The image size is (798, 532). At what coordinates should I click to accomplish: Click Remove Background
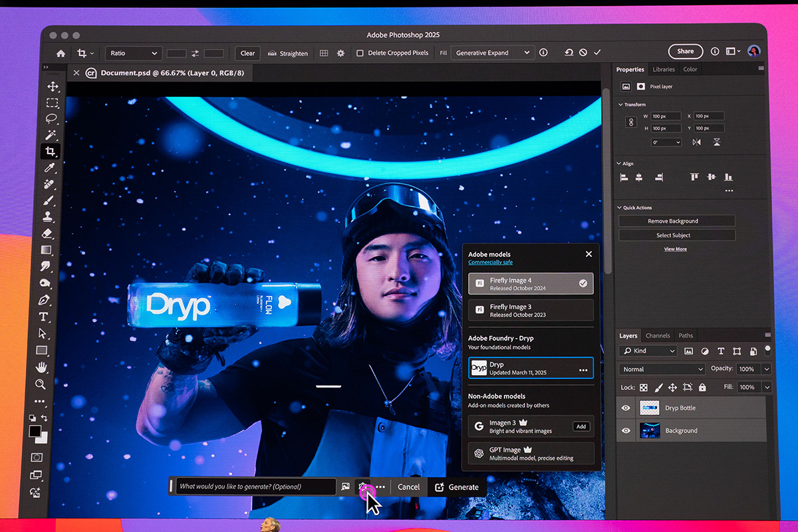point(677,221)
